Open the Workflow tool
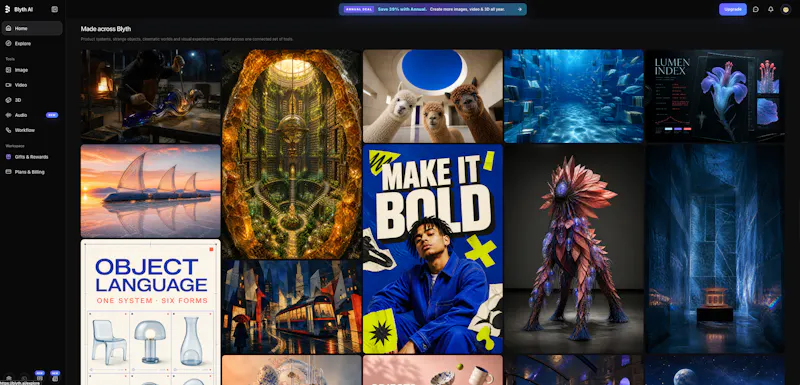Image resolution: width=800 pixels, height=385 pixels. point(32,130)
